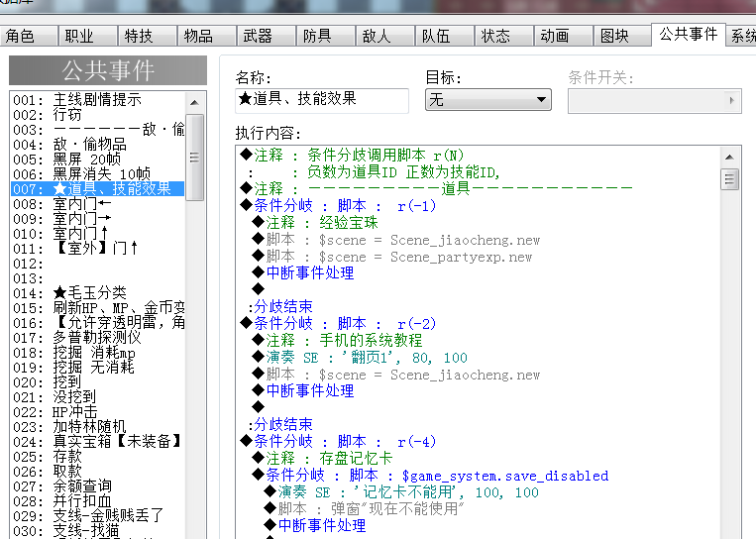
Task: Click the 弹窗"现在不能使用" script line
Action: (x=364, y=509)
